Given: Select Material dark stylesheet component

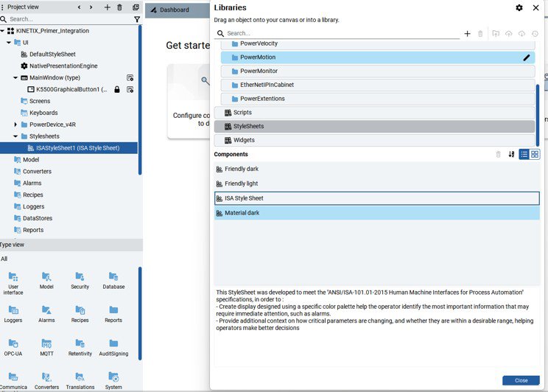Looking at the screenshot, I should click(377, 213).
